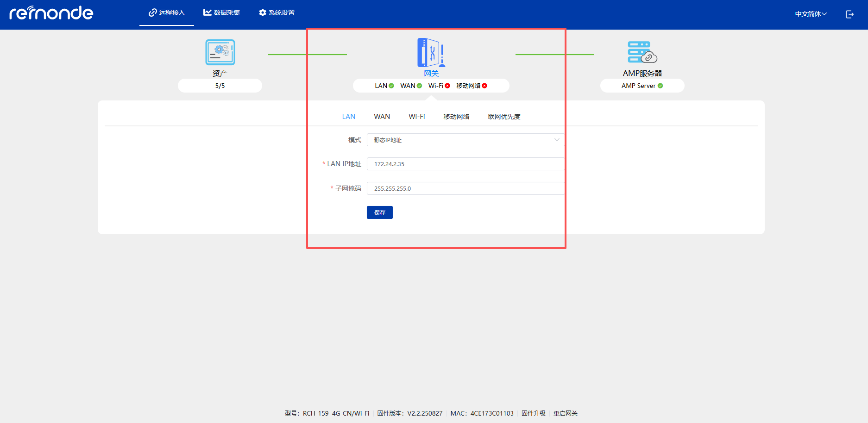
Task: Switch to the WAN tab
Action: 382,117
